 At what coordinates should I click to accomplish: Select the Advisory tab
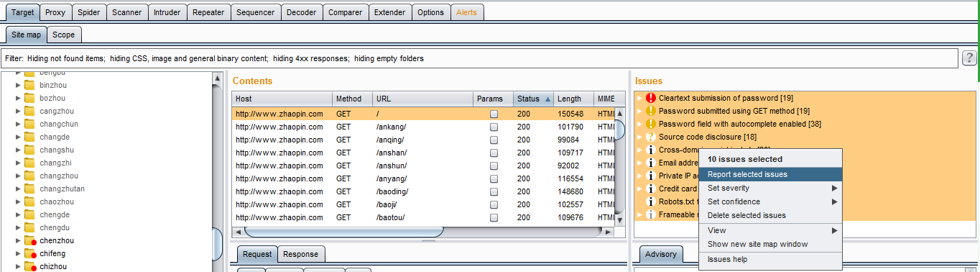[661, 254]
